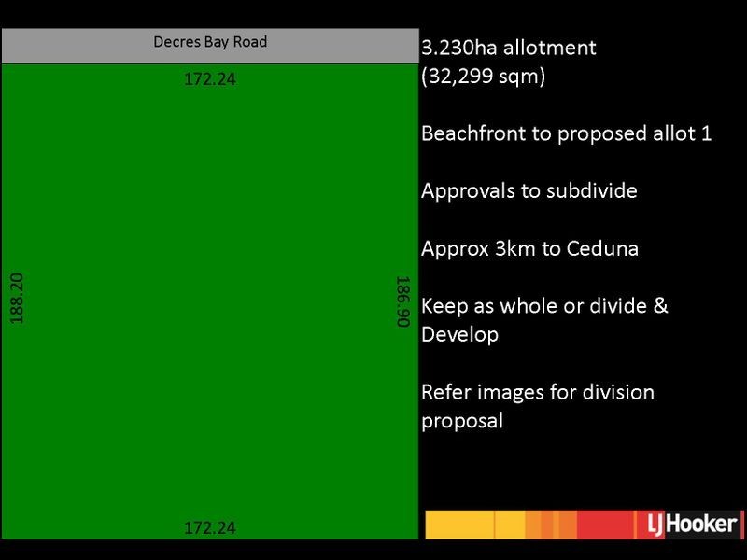Click the bottom "172.24" dimension
This screenshot has height=560, width=747.
(210, 527)
